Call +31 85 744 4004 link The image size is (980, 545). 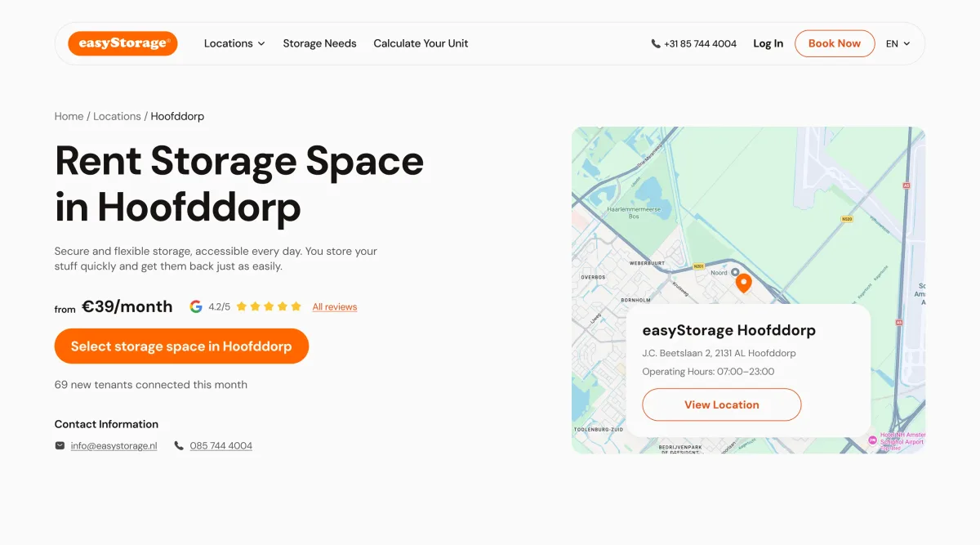pos(700,44)
